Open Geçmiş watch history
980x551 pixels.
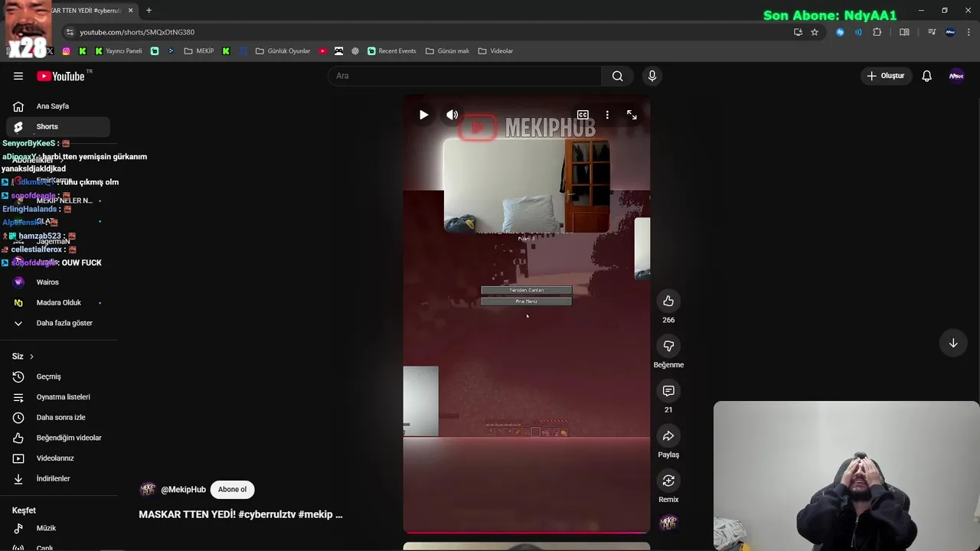tap(58, 377)
